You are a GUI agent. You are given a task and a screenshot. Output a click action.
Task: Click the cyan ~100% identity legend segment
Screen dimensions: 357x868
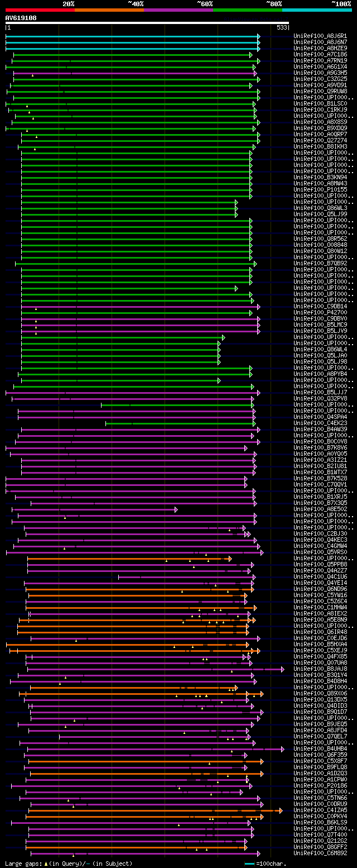[317, 10]
